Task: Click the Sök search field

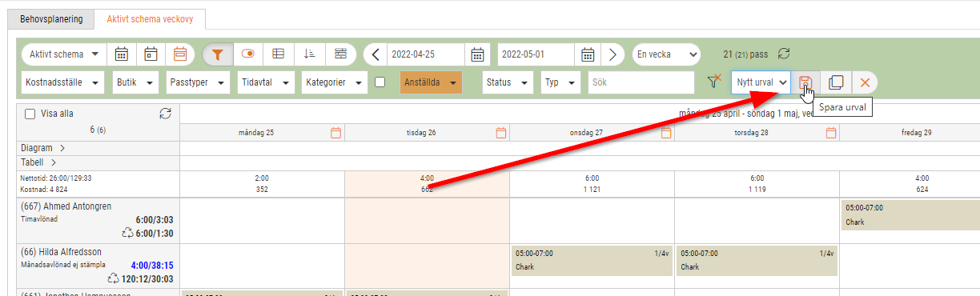Action: (x=641, y=82)
